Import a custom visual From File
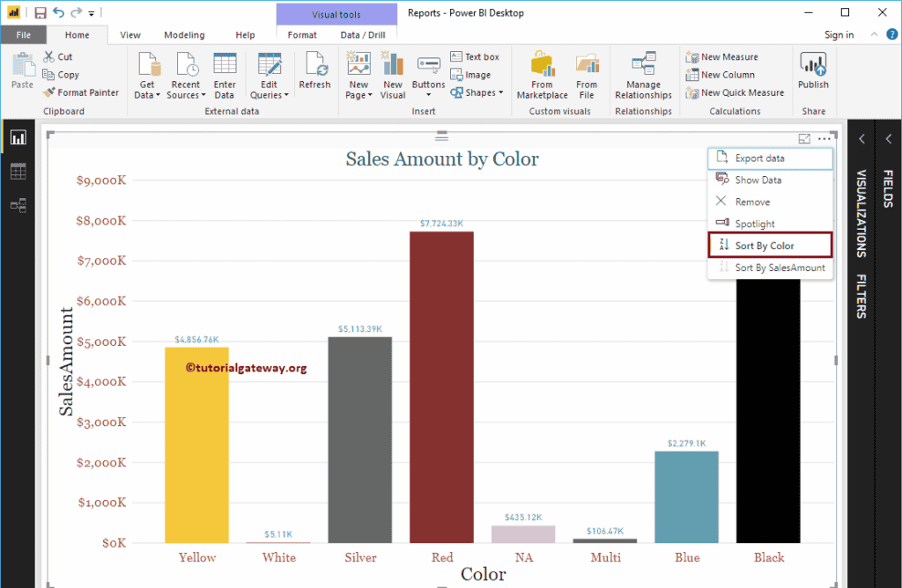902x588 pixels. [x=587, y=76]
